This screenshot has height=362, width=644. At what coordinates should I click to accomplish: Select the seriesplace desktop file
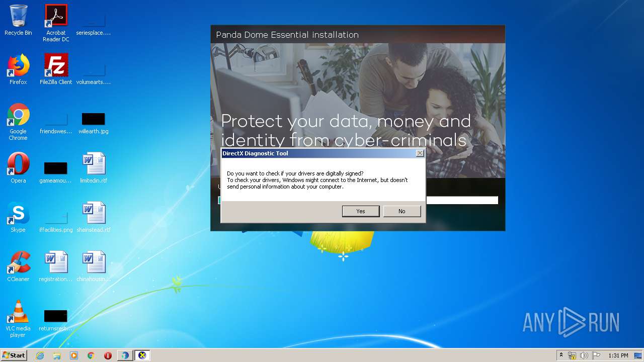[x=94, y=23]
